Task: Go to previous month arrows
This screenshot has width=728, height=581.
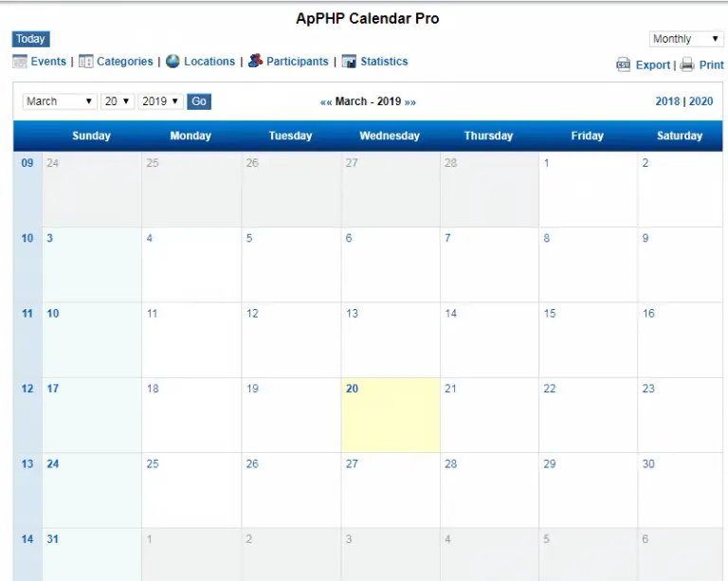Action: tap(326, 102)
